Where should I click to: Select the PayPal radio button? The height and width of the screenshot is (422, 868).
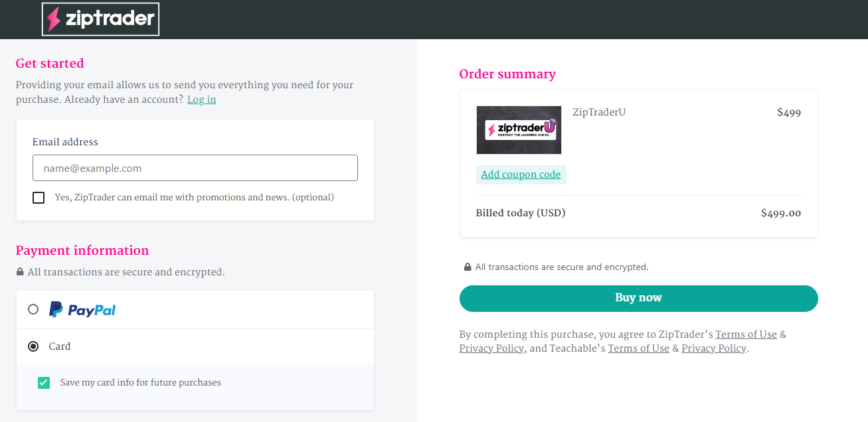coord(33,309)
